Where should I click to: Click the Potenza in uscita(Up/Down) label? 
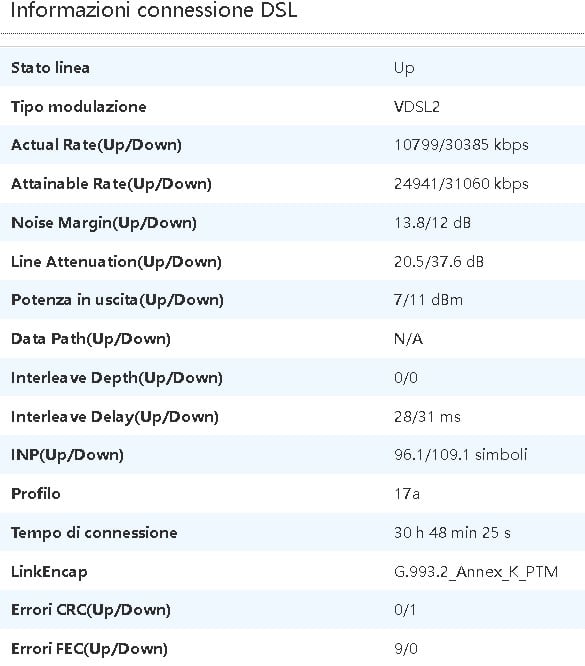117,300
